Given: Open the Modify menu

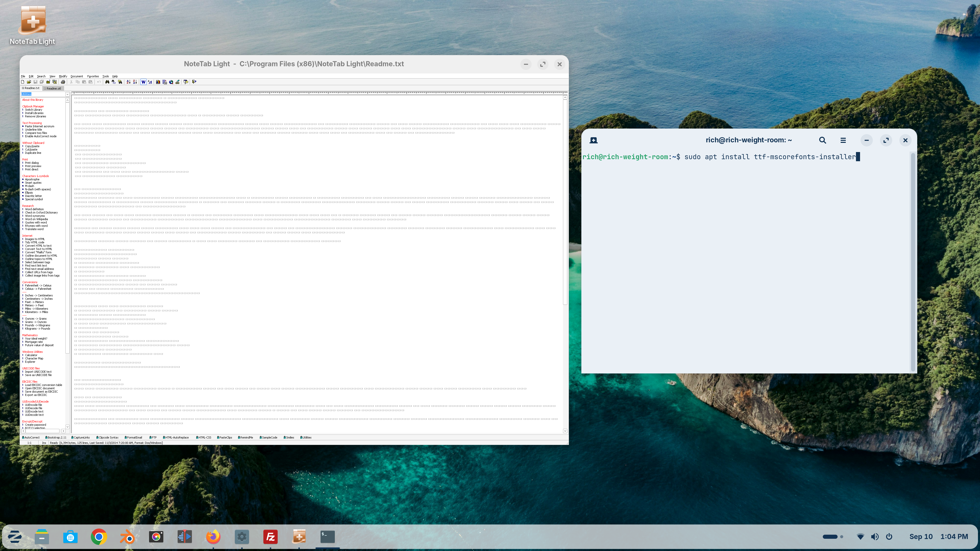Looking at the screenshot, I should click(63, 76).
